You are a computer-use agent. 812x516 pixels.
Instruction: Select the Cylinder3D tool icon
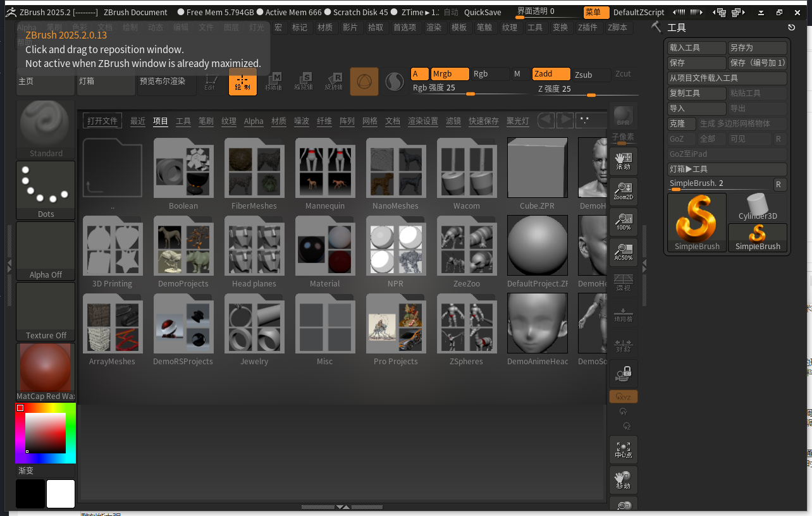[758, 207]
